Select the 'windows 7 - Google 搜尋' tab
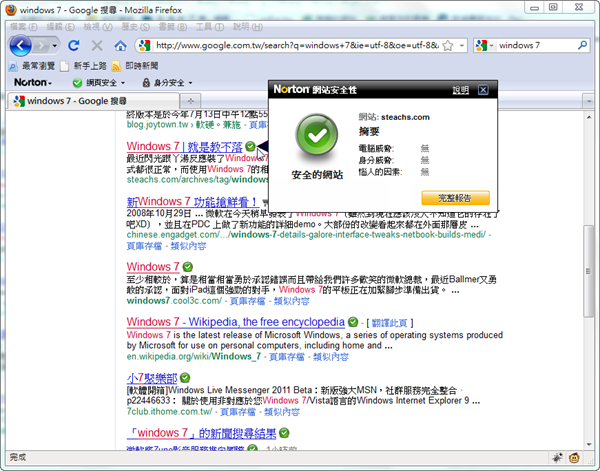This screenshot has height=471, width=600. [90, 101]
